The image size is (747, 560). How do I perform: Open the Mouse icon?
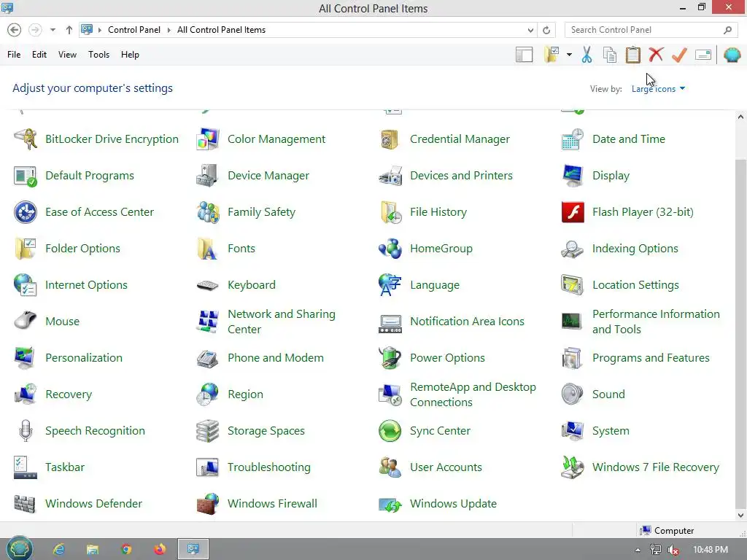coord(26,321)
